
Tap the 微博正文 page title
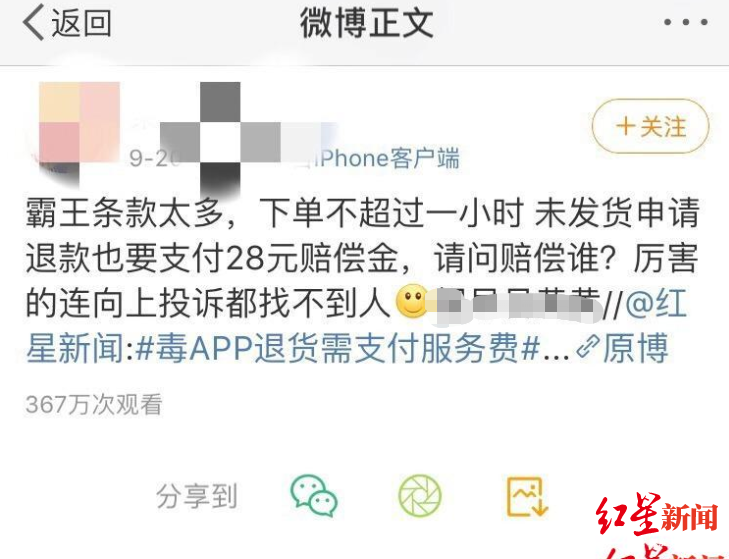click(x=366, y=23)
